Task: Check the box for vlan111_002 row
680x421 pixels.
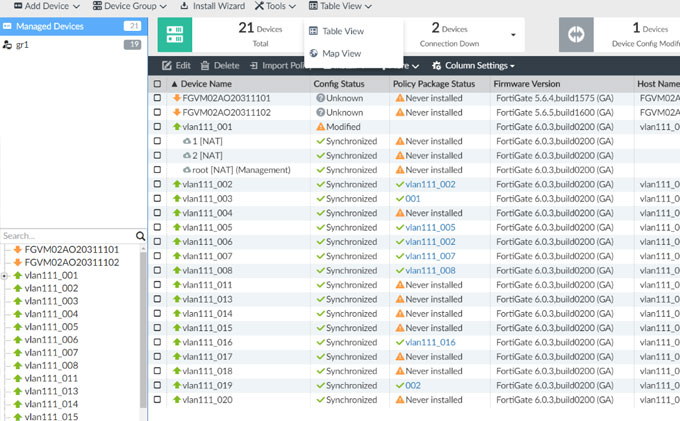Action: coord(157,185)
